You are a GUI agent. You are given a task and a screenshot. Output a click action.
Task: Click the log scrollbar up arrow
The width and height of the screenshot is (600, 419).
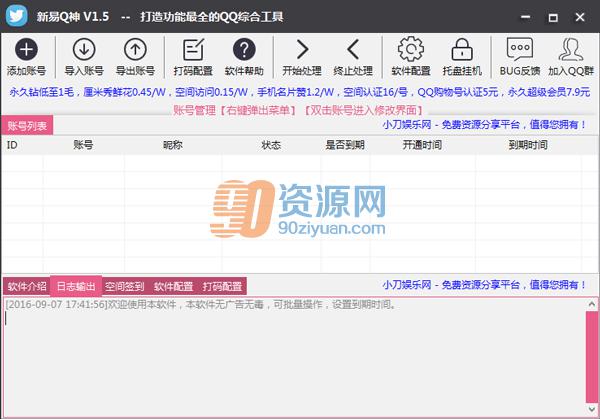coord(592,305)
